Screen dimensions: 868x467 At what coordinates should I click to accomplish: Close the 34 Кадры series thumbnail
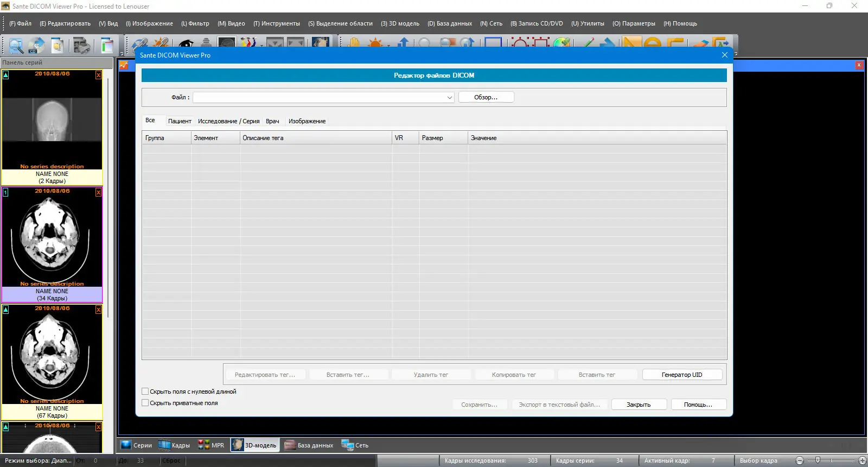click(98, 192)
